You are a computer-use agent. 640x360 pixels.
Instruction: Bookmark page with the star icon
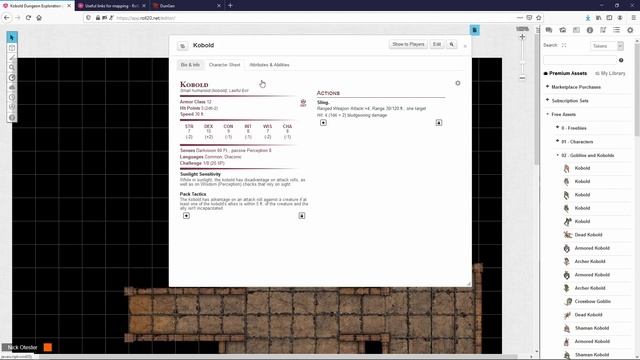539,18
